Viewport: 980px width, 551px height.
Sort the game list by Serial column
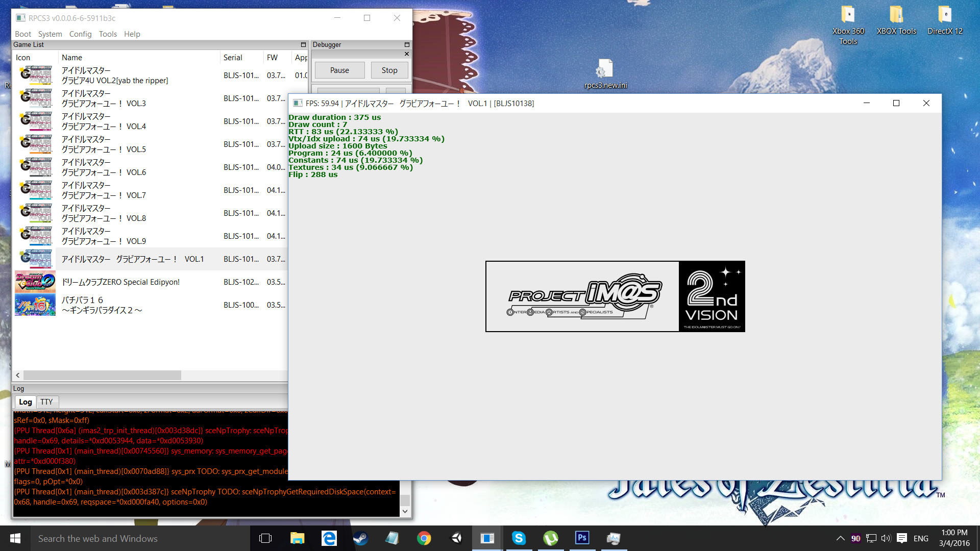coord(233,58)
